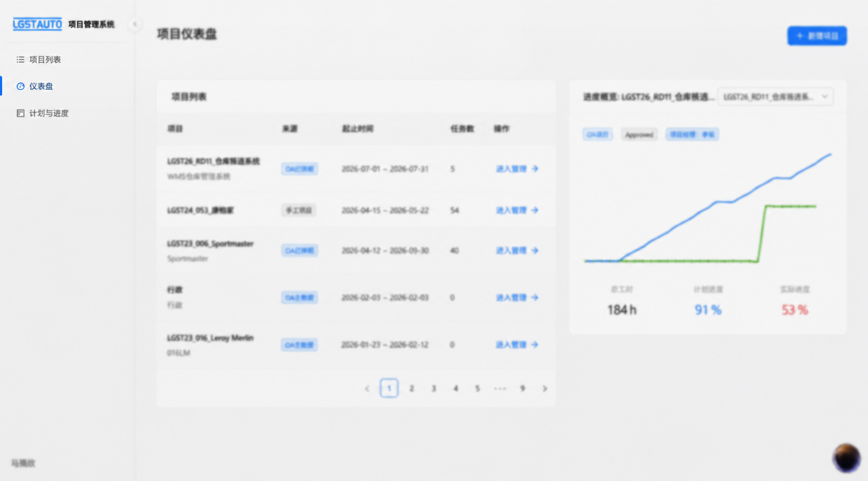Click the arrow icon in 行政 row
Screen dimensions: 868x481
click(535, 297)
